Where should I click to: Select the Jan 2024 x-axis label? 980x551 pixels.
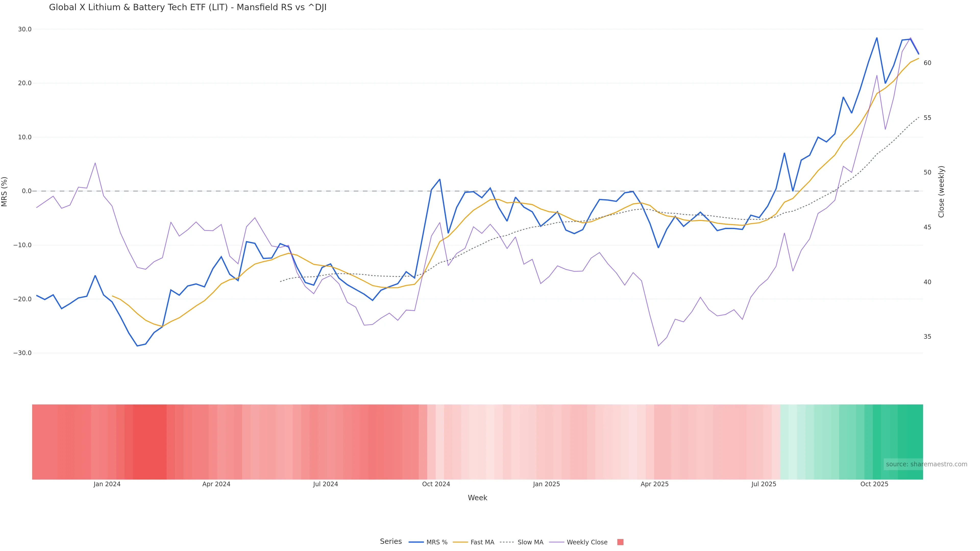(x=107, y=484)
